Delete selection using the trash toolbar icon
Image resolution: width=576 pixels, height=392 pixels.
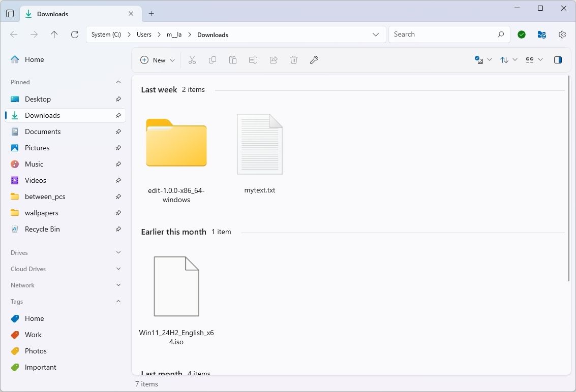tap(293, 60)
